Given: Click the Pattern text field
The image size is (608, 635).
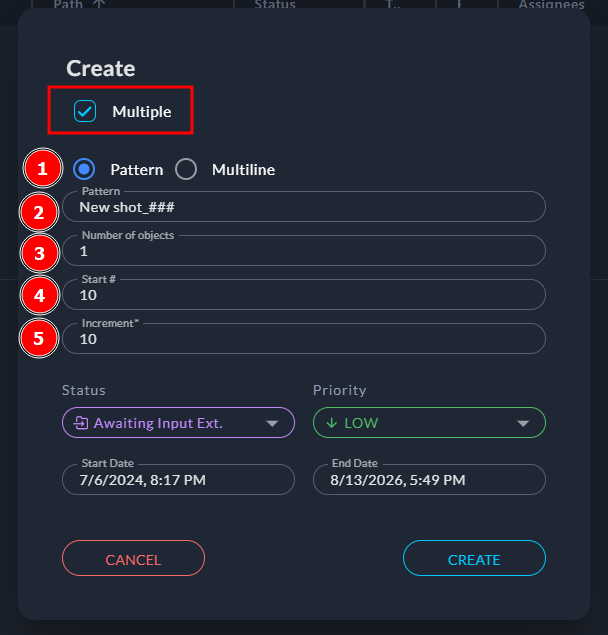Looking at the screenshot, I should tap(304, 207).
